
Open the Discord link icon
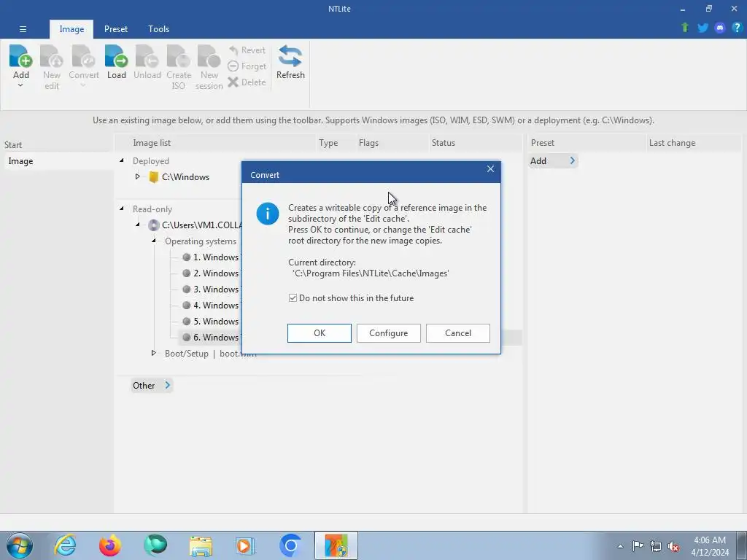click(720, 28)
